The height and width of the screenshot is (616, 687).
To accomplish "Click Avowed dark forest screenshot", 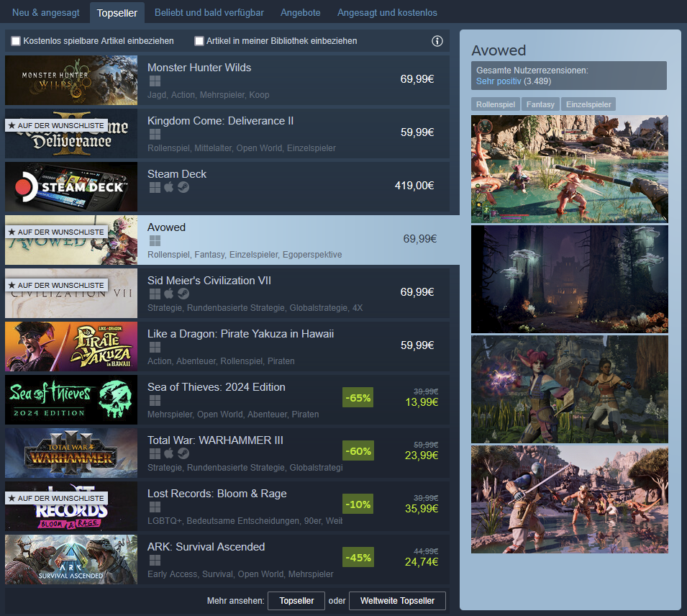I will [x=570, y=278].
